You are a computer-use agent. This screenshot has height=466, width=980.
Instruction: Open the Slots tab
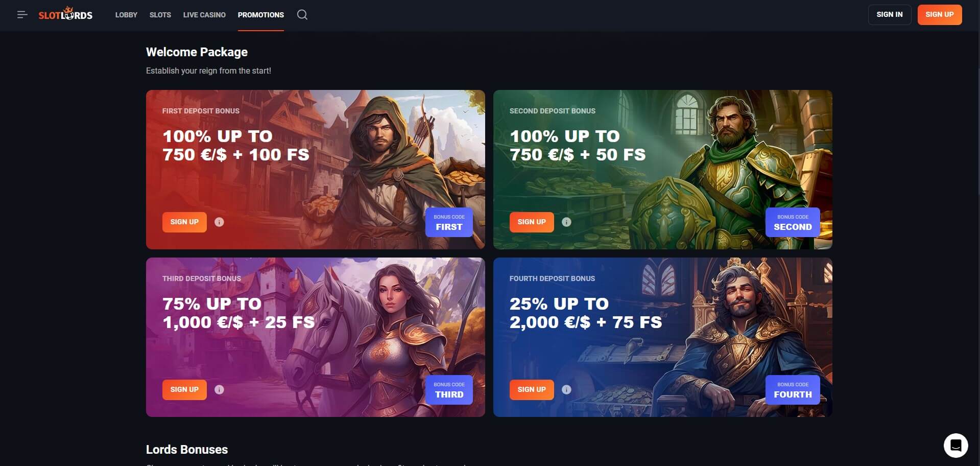(x=160, y=15)
